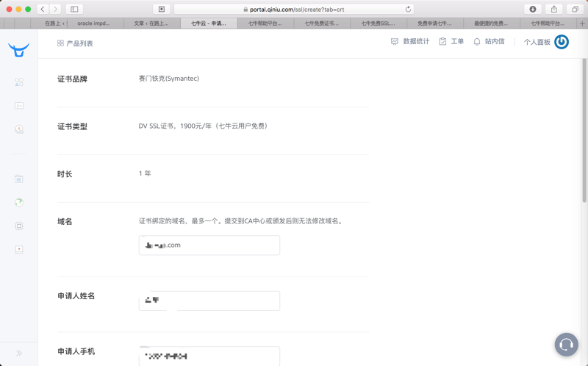588x366 pixels.
Task: Open the green globe CDN icon
Action: pyautogui.click(x=19, y=203)
